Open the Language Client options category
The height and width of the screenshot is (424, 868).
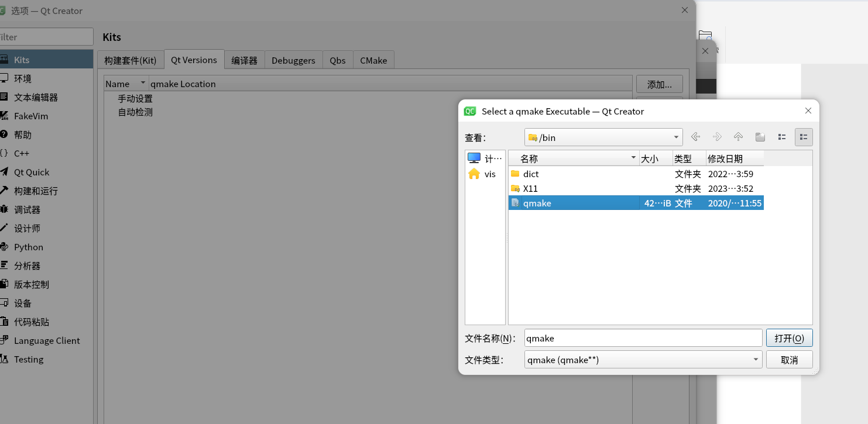click(46, 340)
